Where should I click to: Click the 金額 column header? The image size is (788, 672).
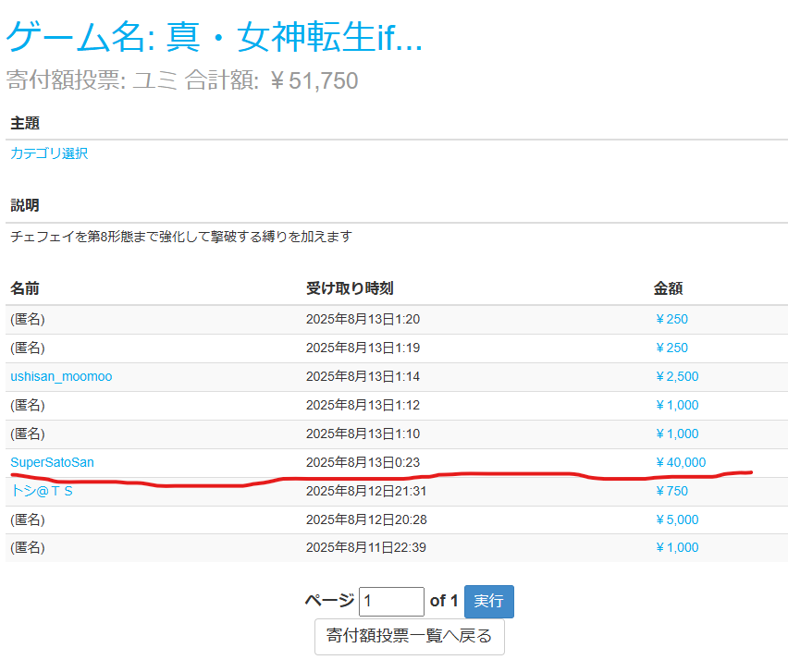tap(668, 289)
